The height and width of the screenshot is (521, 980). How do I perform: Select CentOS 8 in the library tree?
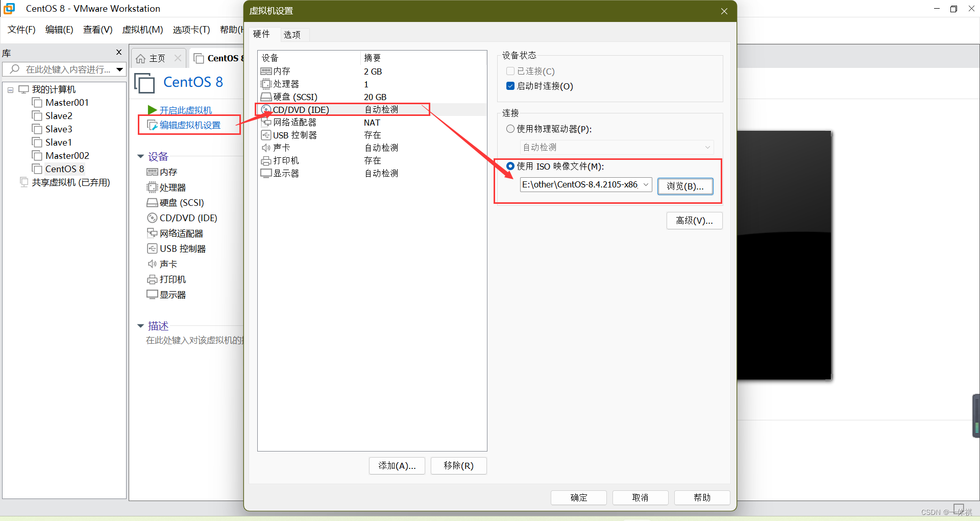point(65,169)
